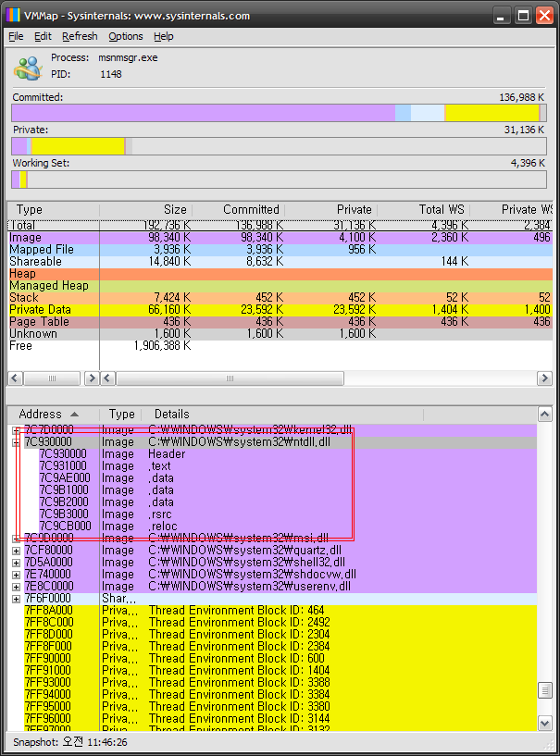This screenshot has height=756, width=560.
Task: Open the File menu
Action: (16, 36)
